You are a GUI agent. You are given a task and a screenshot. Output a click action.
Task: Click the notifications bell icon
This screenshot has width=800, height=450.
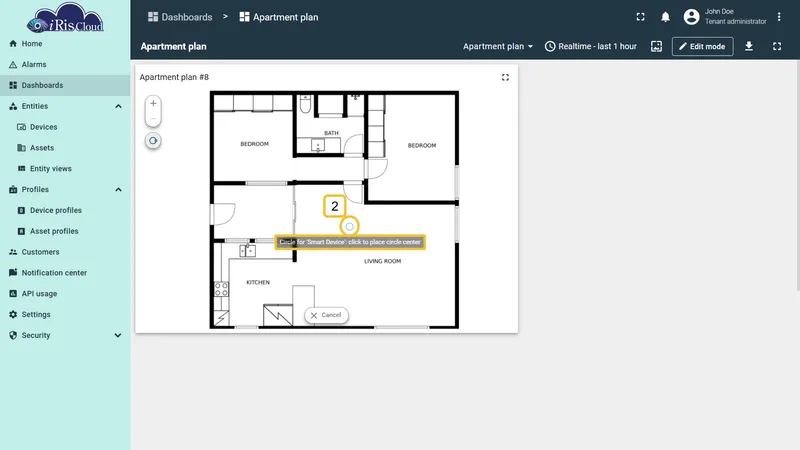pos(665,17)
